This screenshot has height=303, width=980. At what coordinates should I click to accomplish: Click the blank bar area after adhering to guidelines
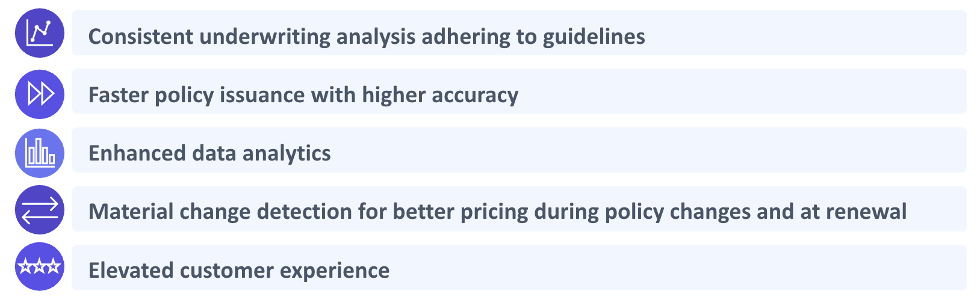pos(807,33)
